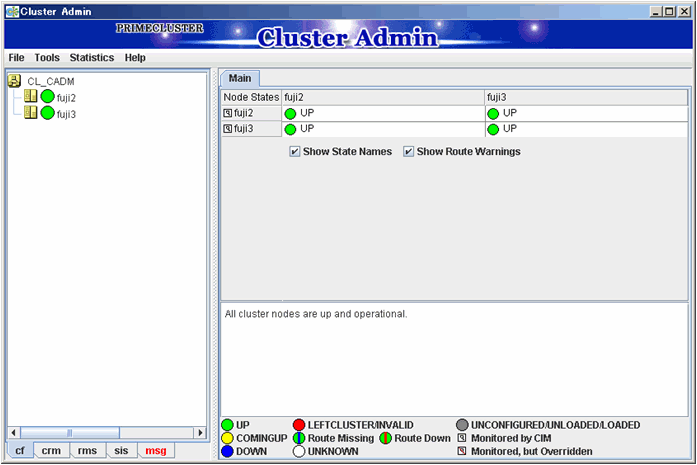697x465 pixels.
Task: Open the Statistics menu
Action: [92, 58]
